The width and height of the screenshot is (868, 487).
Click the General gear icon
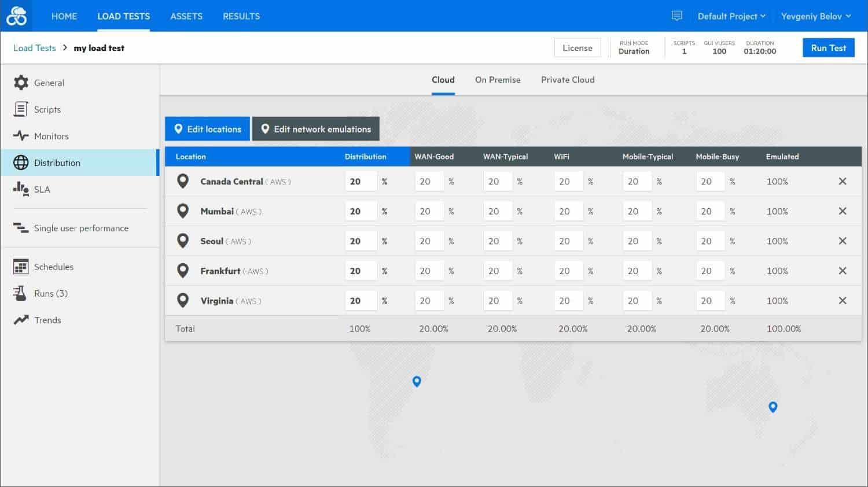tap(21, 83)
